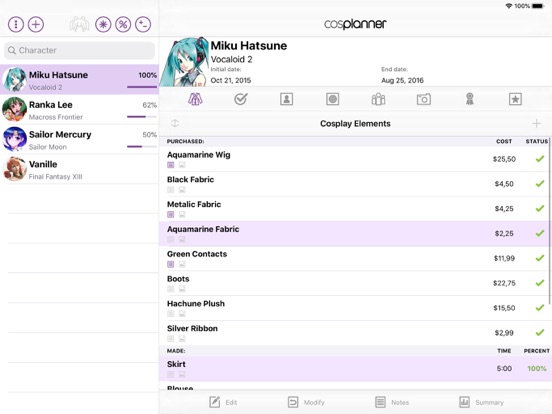Open the award ribbon tab
The width and height of the screenshot is (552, 414).
point(470,99)
